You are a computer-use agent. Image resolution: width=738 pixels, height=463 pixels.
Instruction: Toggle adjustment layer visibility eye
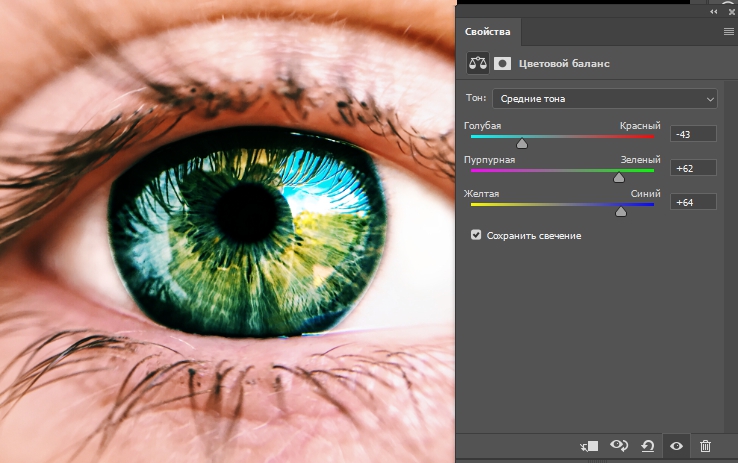pos(676,446)
